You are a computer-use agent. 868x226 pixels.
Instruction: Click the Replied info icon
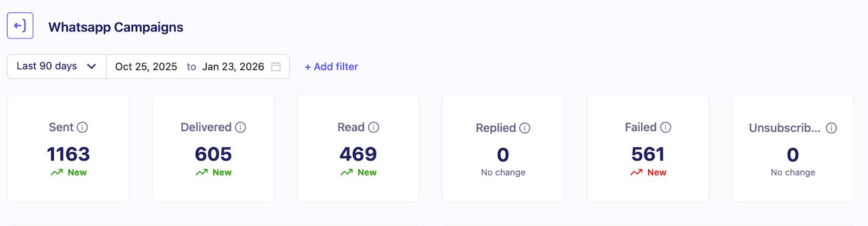[525, 128]
